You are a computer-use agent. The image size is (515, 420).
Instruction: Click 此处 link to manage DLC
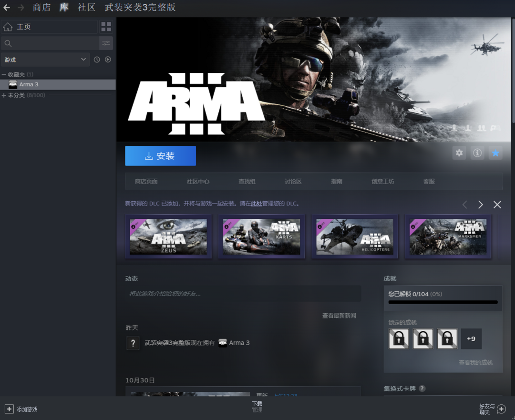[257, 204]
